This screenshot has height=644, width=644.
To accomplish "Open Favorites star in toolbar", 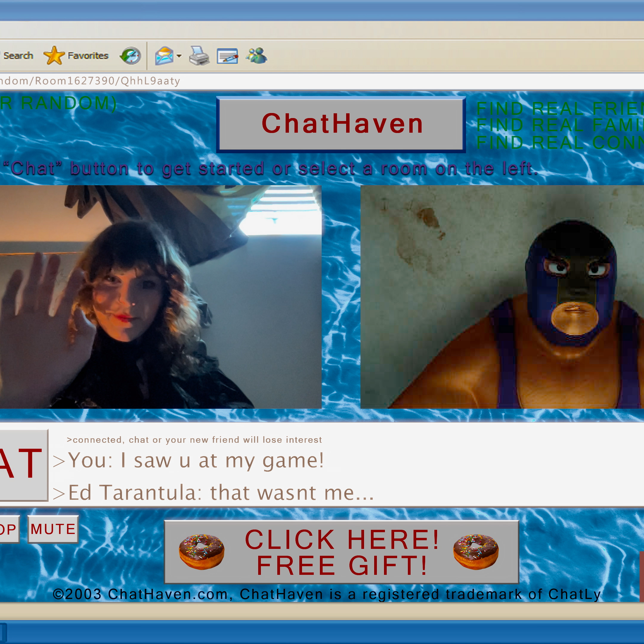I will coord(76,55).
